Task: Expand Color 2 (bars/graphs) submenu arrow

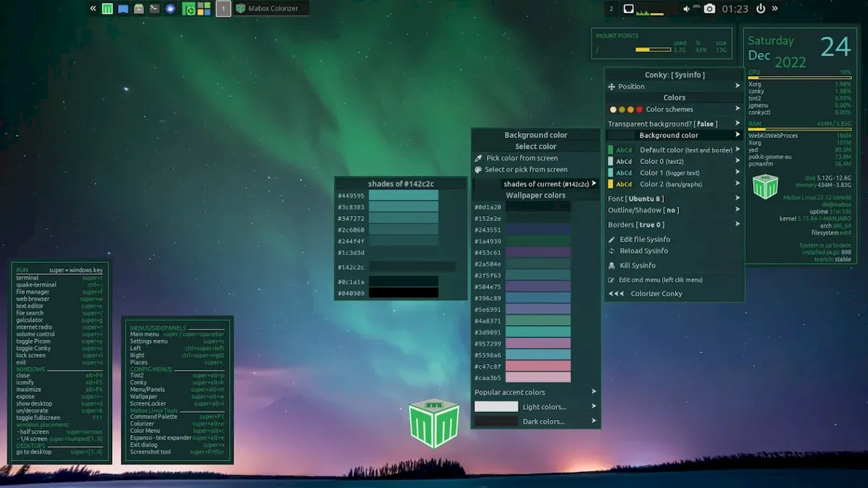Action: pos(738,184)
